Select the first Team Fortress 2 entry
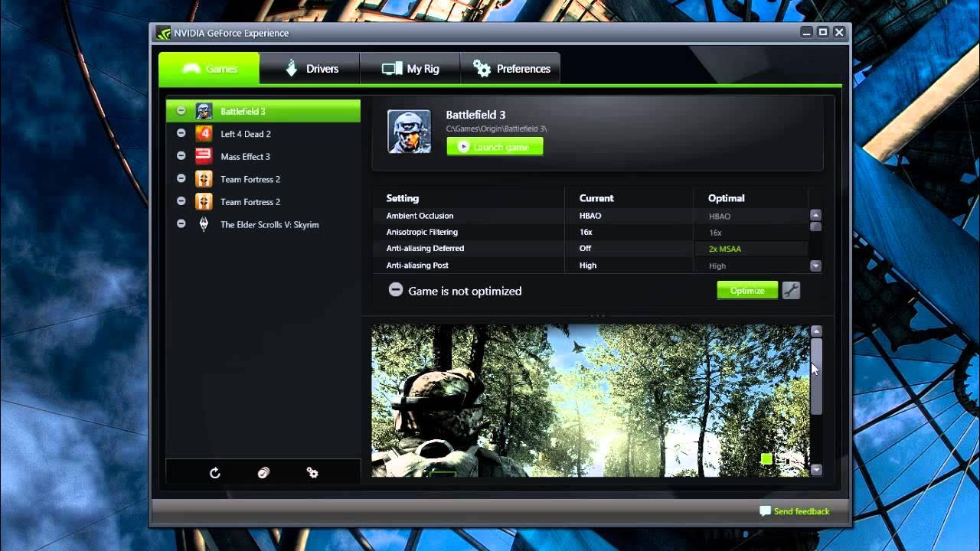980x551 pixels. coord(263,179)
